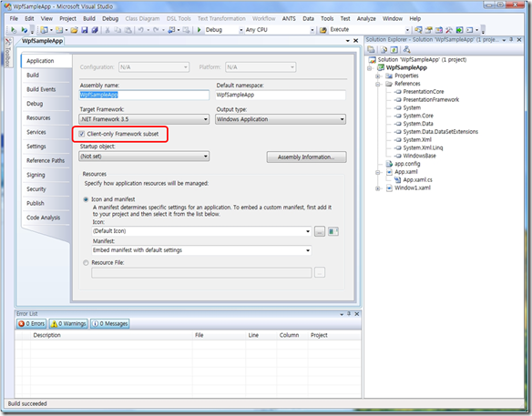Collapse the References tree node

(x=378, y=84)
